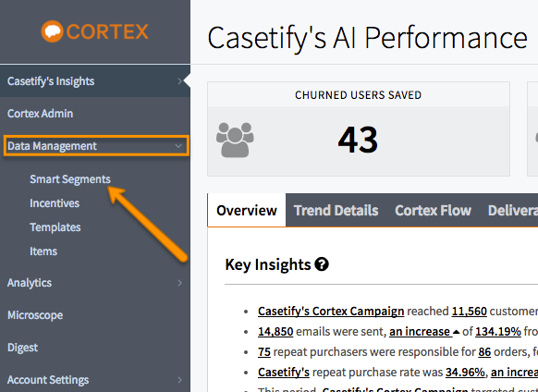Click the Churned Users Saved value 43
This screenshot has width=538, height=392.
(358, 140)
